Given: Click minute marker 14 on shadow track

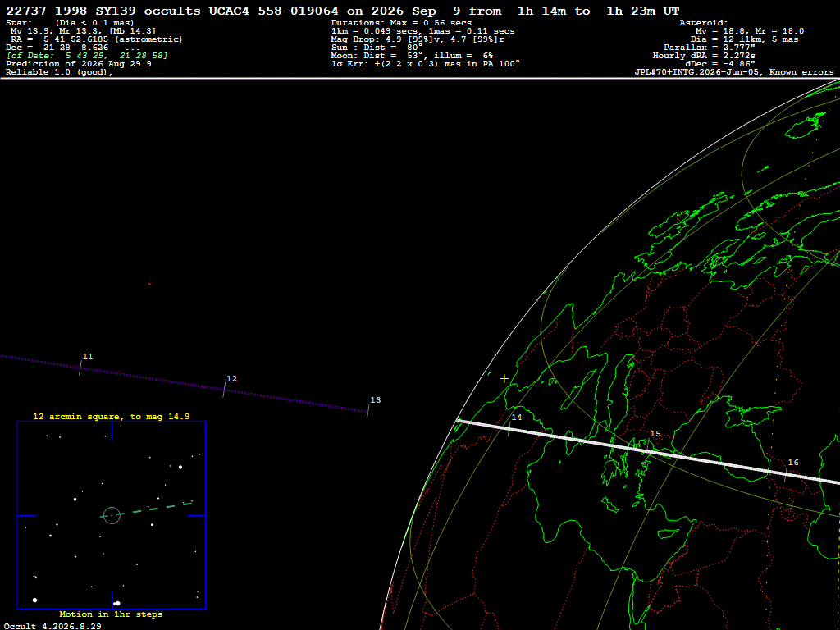Looking at the screenshot, I should tap(509, 429).
